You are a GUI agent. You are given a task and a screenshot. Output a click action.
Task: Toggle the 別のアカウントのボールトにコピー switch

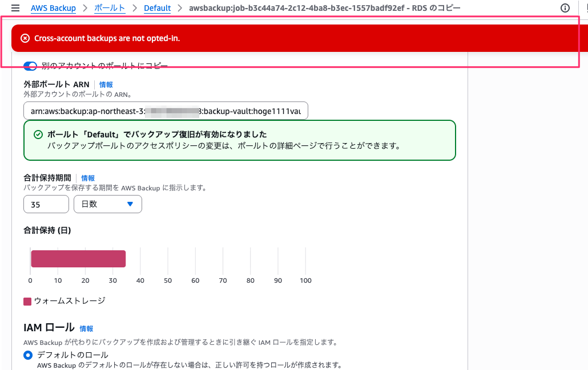click(x=30, y=66)
